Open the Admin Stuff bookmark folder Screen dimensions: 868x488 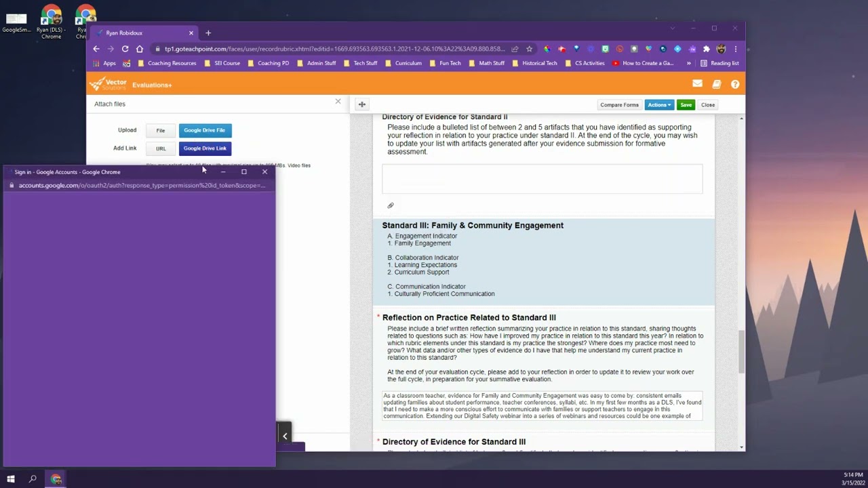click(317, 63)
